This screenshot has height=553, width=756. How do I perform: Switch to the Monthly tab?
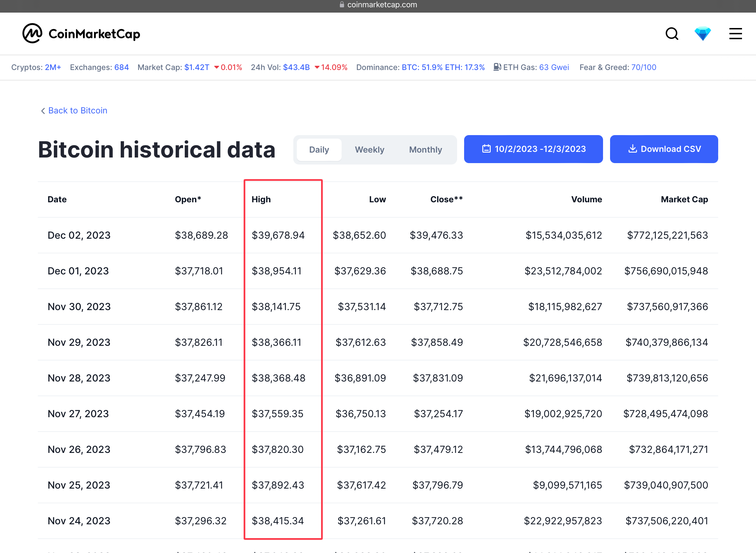(425, 149)
